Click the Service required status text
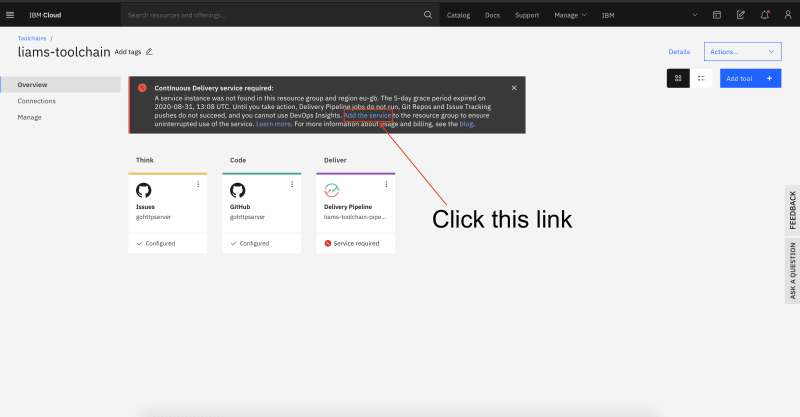The height and width of the screenshot is (417, 800). click(x=356, y=243)
